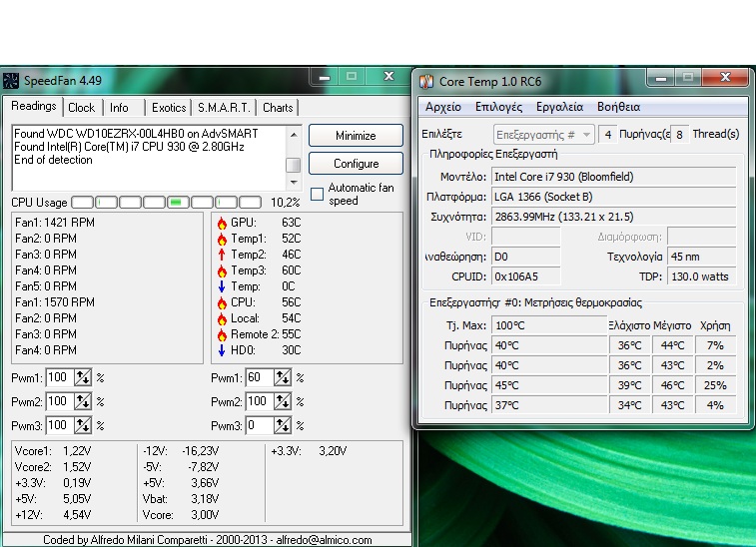Open the Exotics tab
This screenshot has height=547, width=756.
[169, 108]
